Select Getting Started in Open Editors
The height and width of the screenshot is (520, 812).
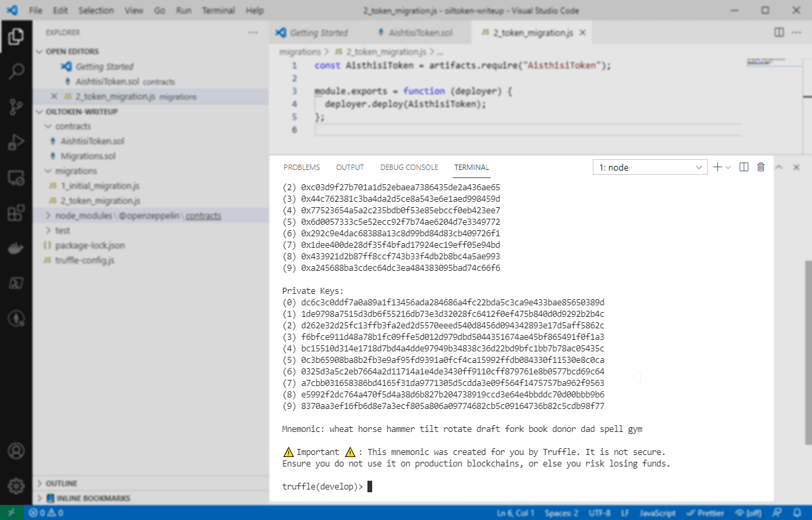point(104,66)
